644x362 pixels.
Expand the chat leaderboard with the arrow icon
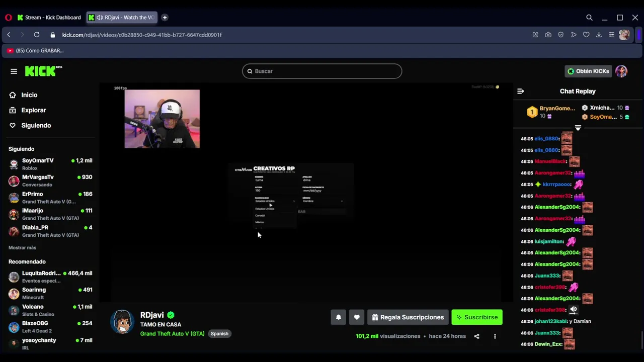click(578, 128)
